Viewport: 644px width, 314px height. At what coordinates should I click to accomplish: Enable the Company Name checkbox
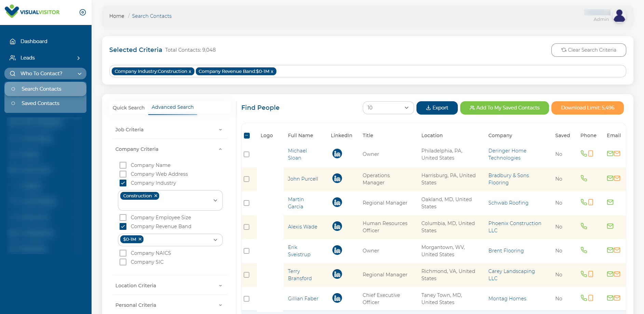pos(123,165)
